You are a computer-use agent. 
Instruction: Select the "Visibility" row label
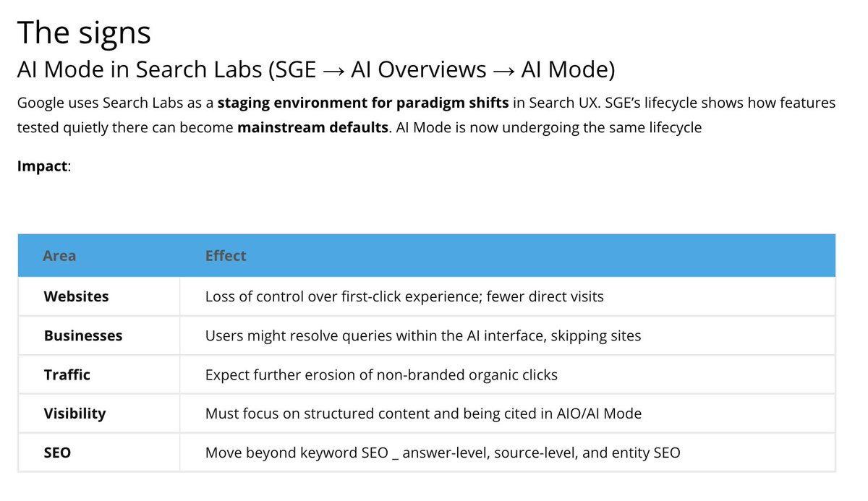tap(75, 414)
